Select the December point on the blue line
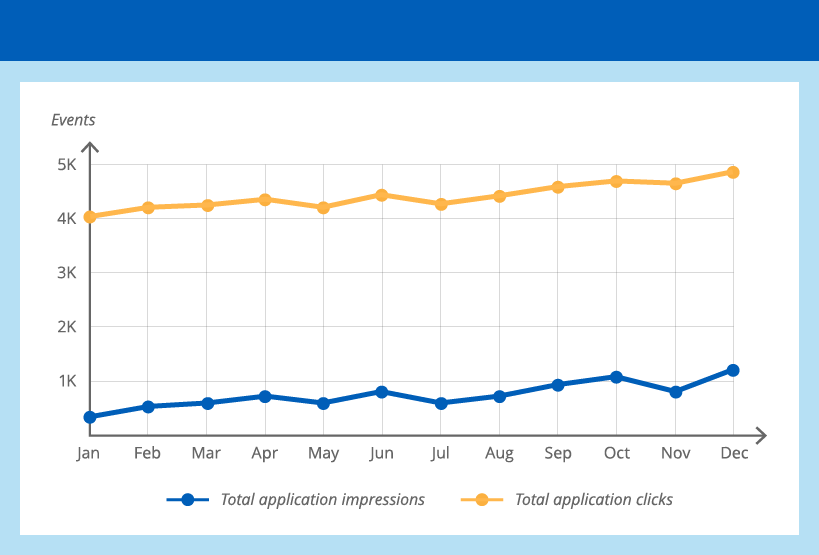 733,370
